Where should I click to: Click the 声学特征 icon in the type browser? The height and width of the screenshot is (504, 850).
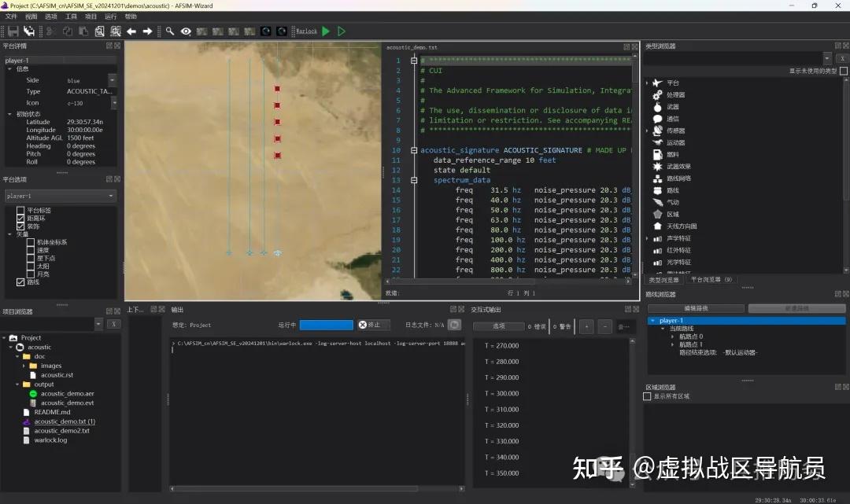pos(656,239)
